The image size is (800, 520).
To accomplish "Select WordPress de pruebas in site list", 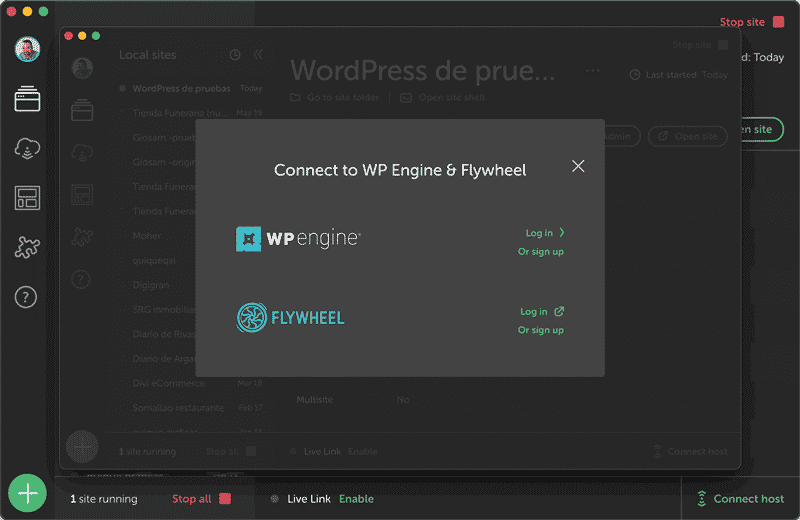I will tap(190, 88).
